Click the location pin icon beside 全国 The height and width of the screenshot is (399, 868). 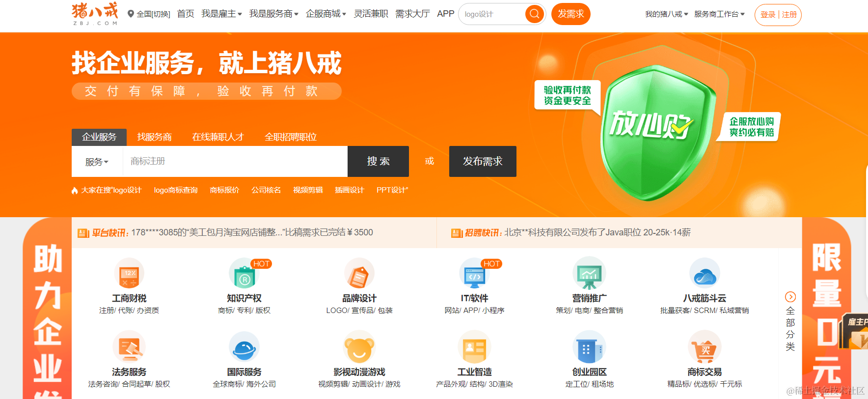pos(131,14)
